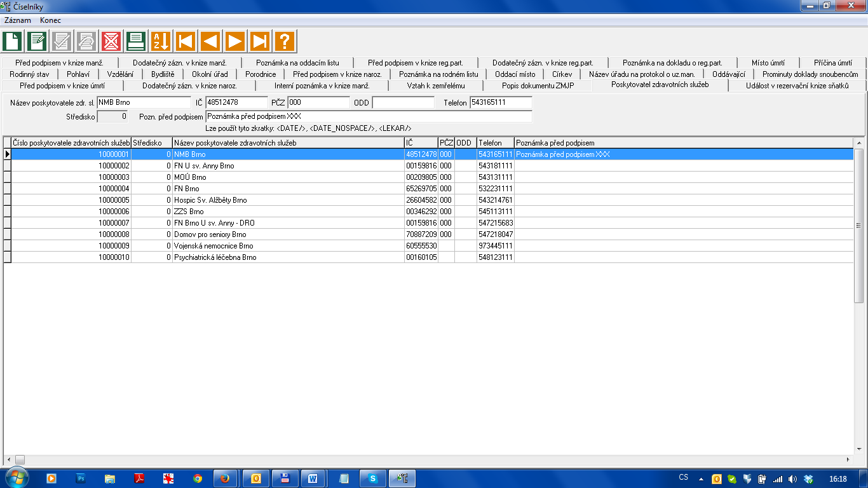Screen dimensions: 868x488
Task: Switch to the Příčina úmrtí tab
Action: coord(832,63)
